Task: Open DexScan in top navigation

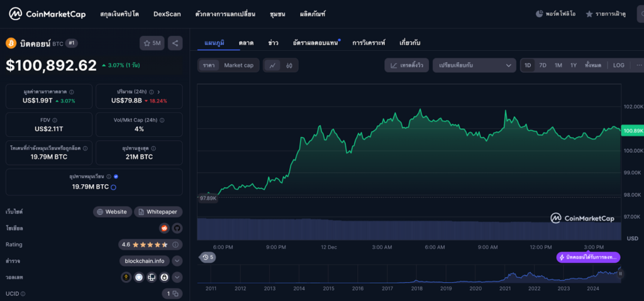Action: 167,14
